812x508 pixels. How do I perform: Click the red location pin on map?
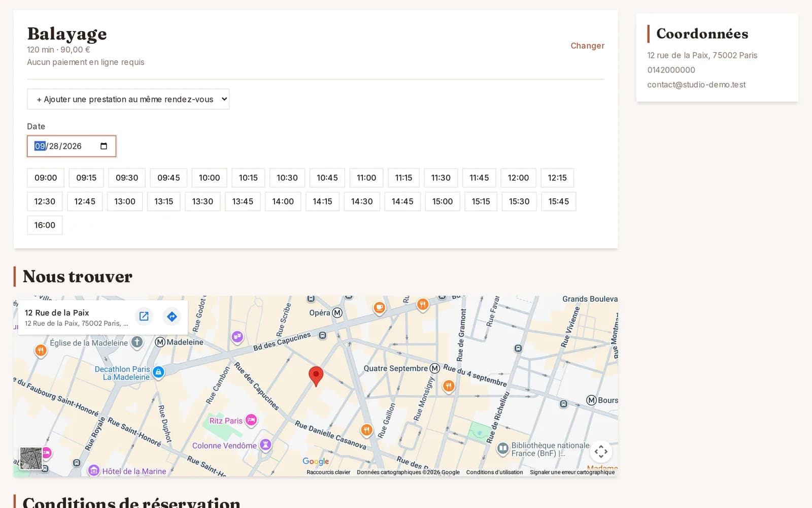click(316, 376)
